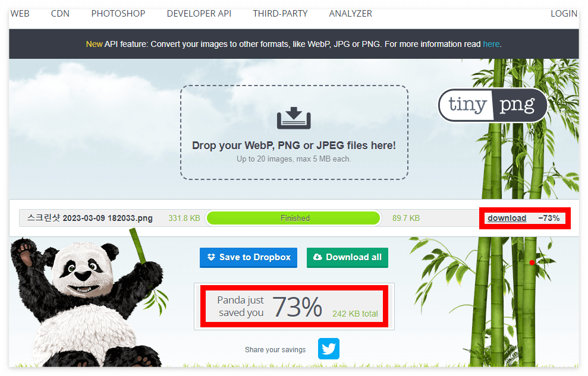
Task: Click the Finished progress bar
Action: click(x=293, y=218)
